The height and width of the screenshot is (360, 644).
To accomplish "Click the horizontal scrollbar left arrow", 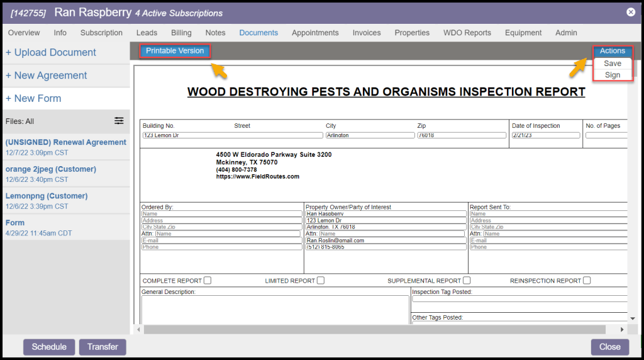I will coord(139,329).
